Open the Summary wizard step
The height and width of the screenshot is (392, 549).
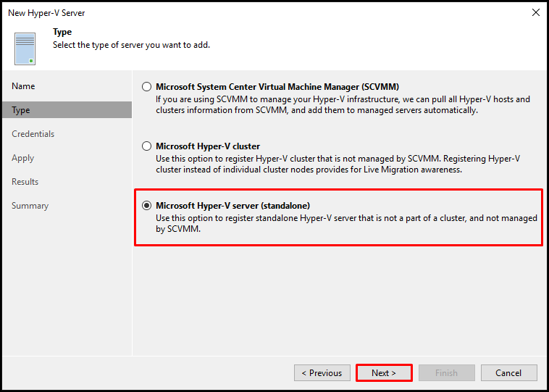click(30, 206)
